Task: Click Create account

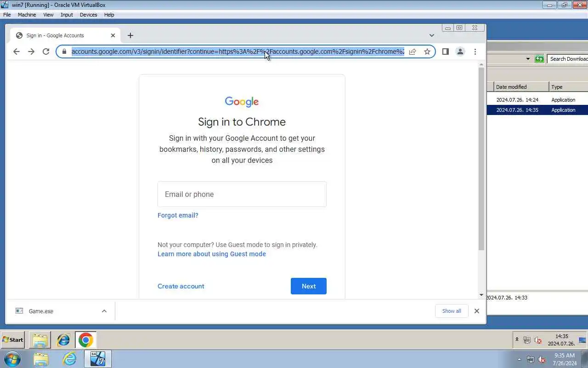Action: 181,286
